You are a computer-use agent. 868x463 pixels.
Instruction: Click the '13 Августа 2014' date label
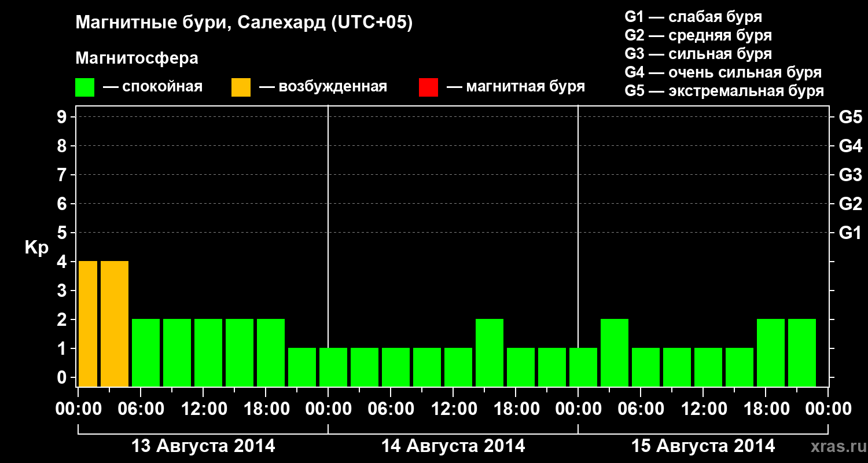tap(203, 446)
